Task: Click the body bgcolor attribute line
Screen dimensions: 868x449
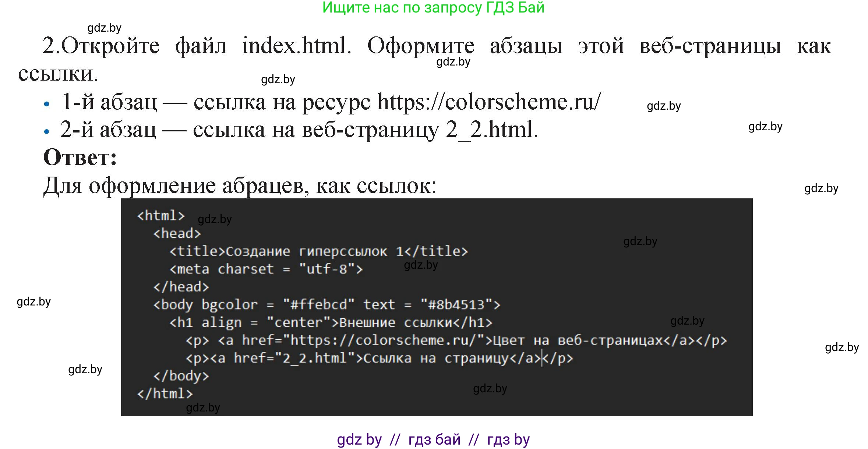Action: (x=328, y=304)
